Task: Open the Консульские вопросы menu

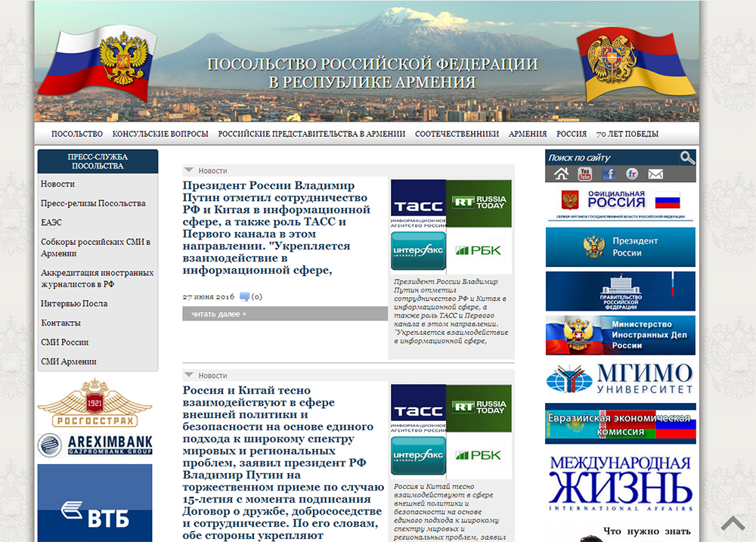Action: (160, 134)
